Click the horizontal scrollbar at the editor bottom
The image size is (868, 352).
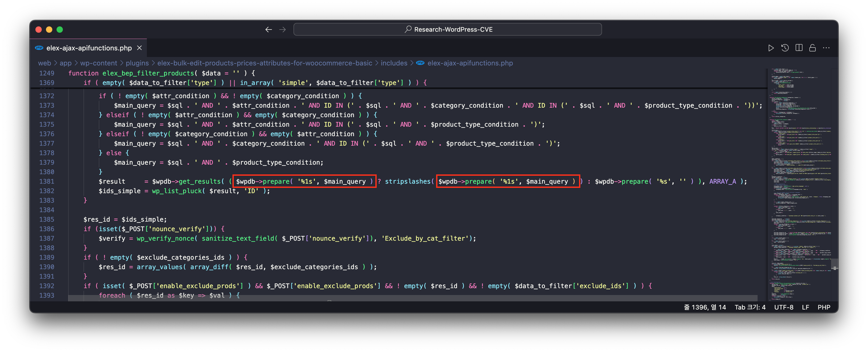[x=413, y=298]
